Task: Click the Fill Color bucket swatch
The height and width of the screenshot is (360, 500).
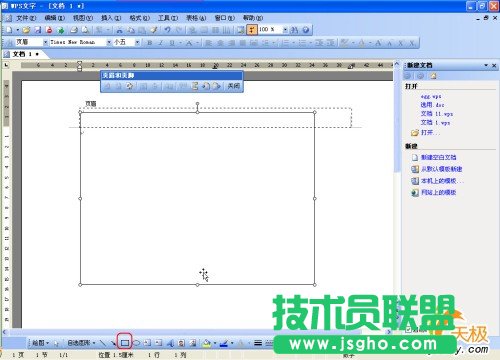Action: (x=207, y=343)
